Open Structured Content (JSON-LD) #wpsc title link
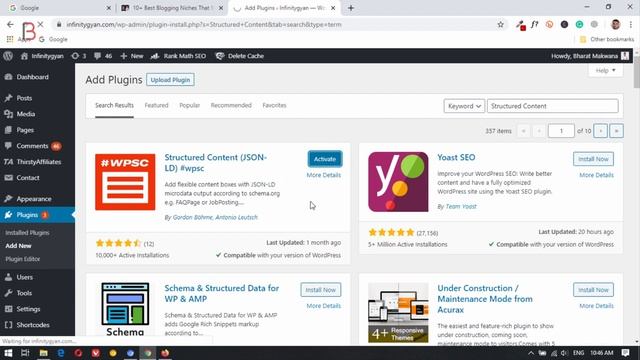This screenshot has height=360, width=640. (x=216, y=162)
